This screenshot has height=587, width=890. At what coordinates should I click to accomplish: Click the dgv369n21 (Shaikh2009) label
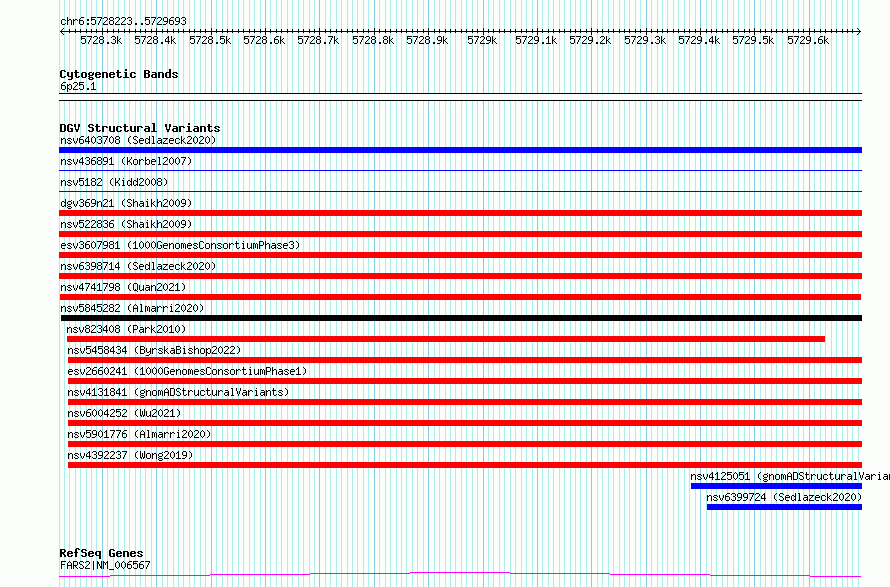[126, 203]
